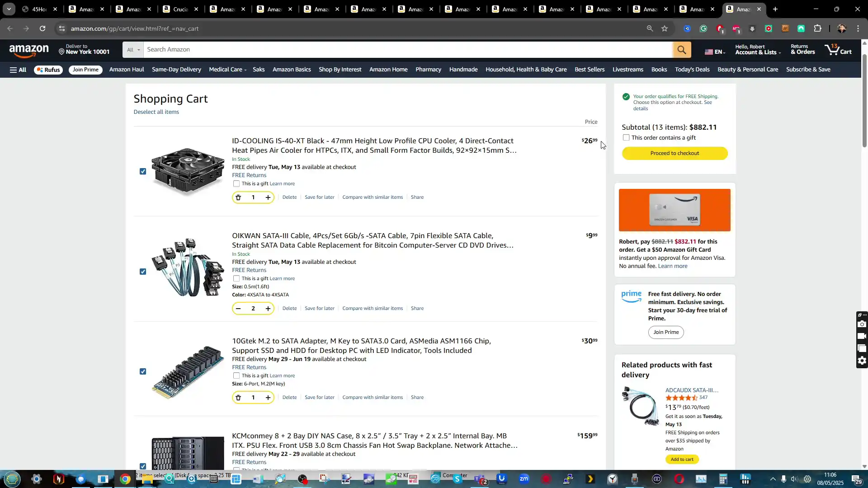Switch to the Crucial browser tab
868x488 pixels.
point(180,9)
